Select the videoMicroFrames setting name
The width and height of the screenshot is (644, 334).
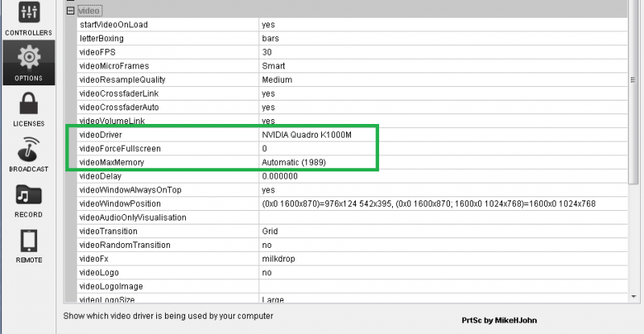[114, 66]
